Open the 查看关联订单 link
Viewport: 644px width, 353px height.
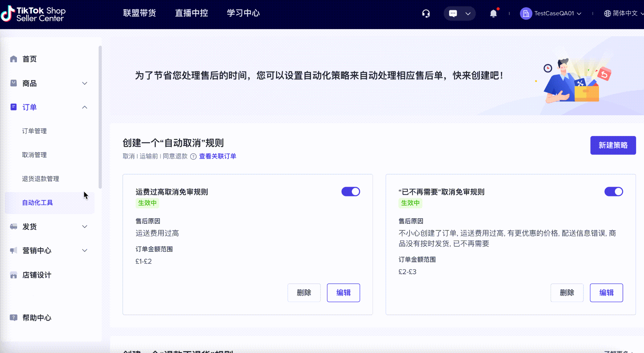click(217, 156)
